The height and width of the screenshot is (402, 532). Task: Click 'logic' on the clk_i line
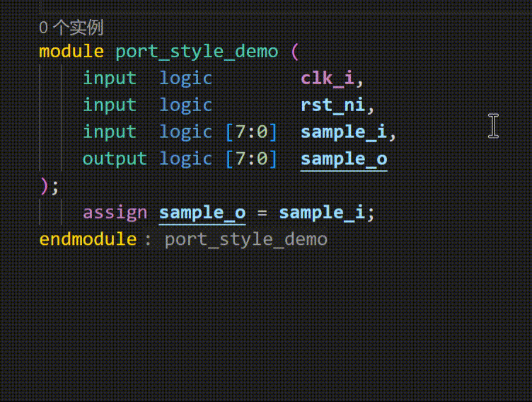[x=185, y=79]
